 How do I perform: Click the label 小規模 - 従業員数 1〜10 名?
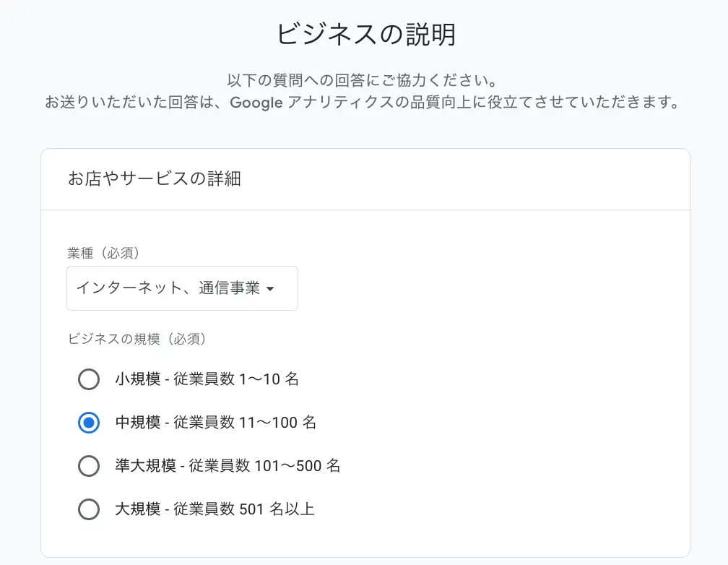tap(207, 379)
